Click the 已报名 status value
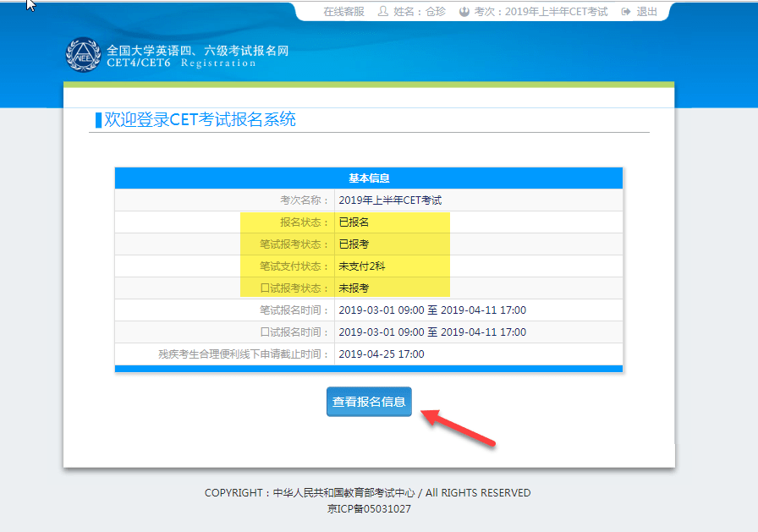 coord(354,222)
